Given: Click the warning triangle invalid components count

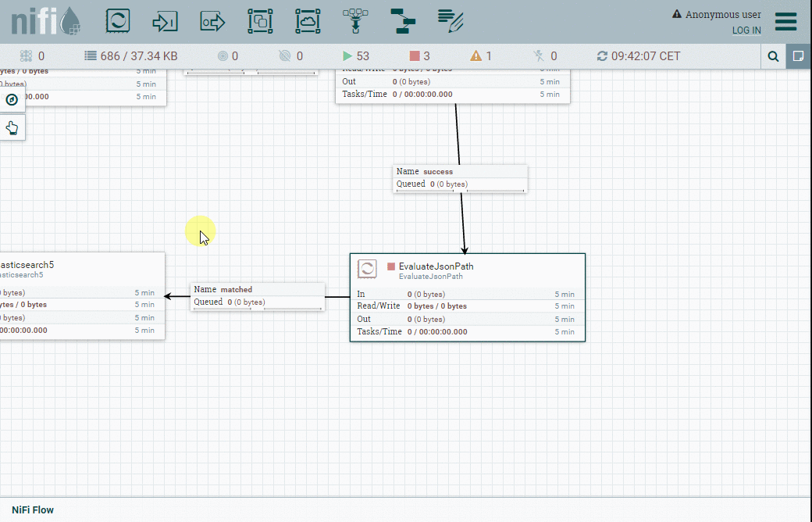Looking at the screenshot, I should tap(475, 56).
